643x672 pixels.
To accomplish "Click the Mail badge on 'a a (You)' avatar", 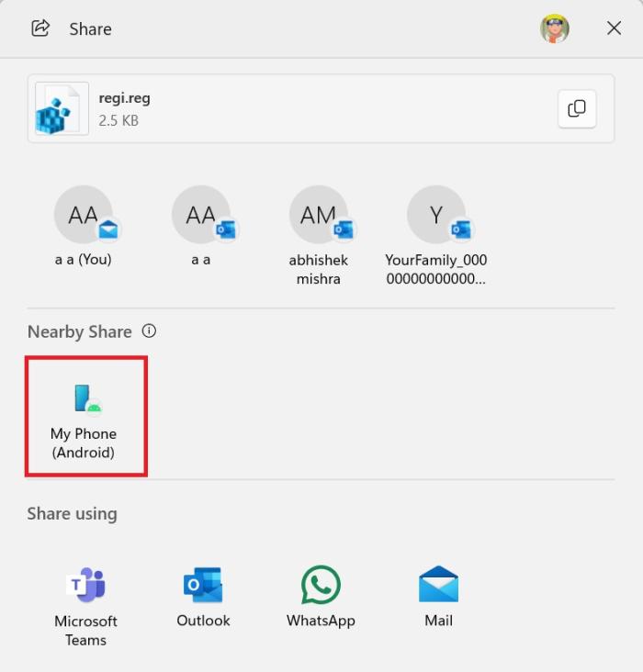I will (109, 229).
